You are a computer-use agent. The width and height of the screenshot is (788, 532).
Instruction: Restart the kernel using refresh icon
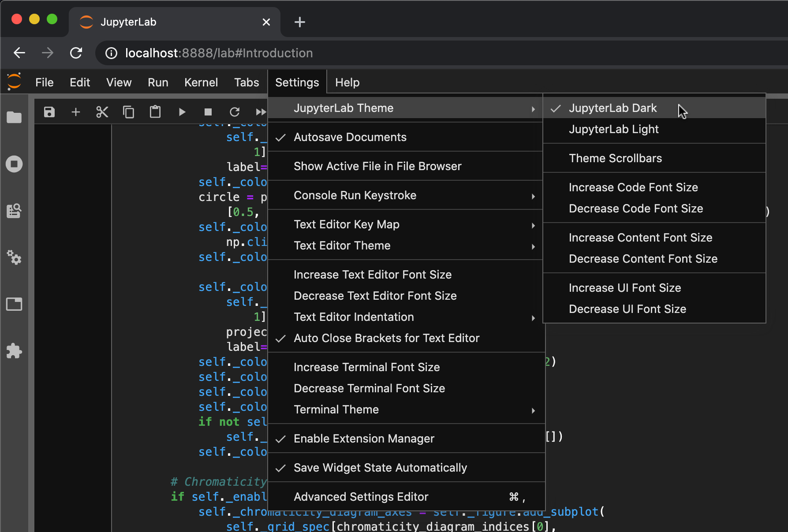(x=235, y=112)
